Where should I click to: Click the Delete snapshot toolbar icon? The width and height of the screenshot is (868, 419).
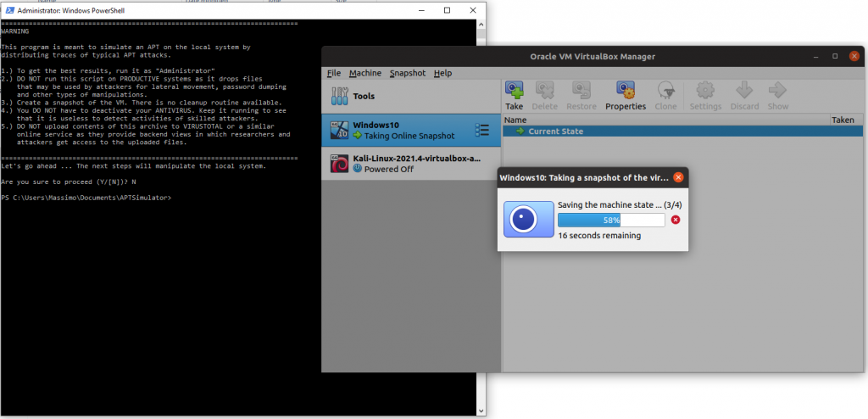point(545,95)
